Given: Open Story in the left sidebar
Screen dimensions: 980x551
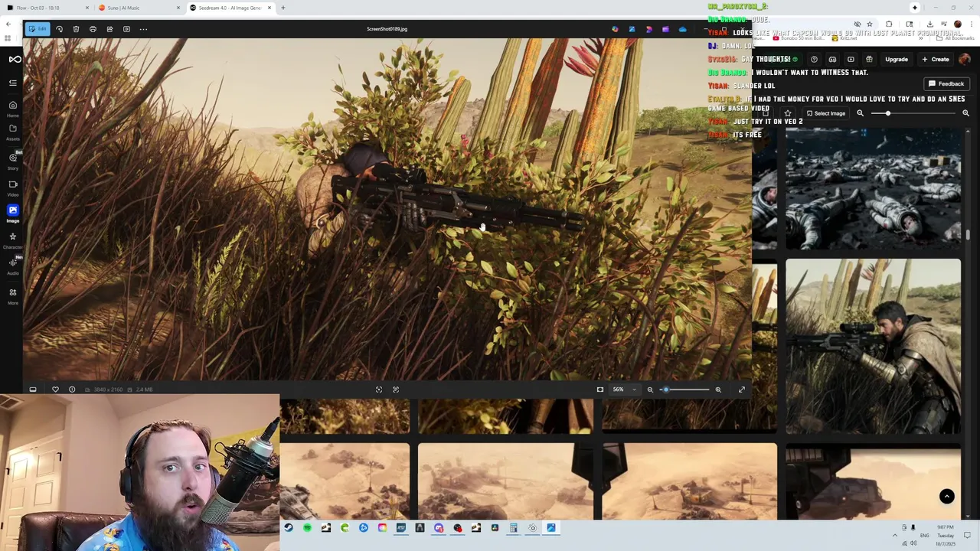Looking at the screenshot, I should coord(13,161).
